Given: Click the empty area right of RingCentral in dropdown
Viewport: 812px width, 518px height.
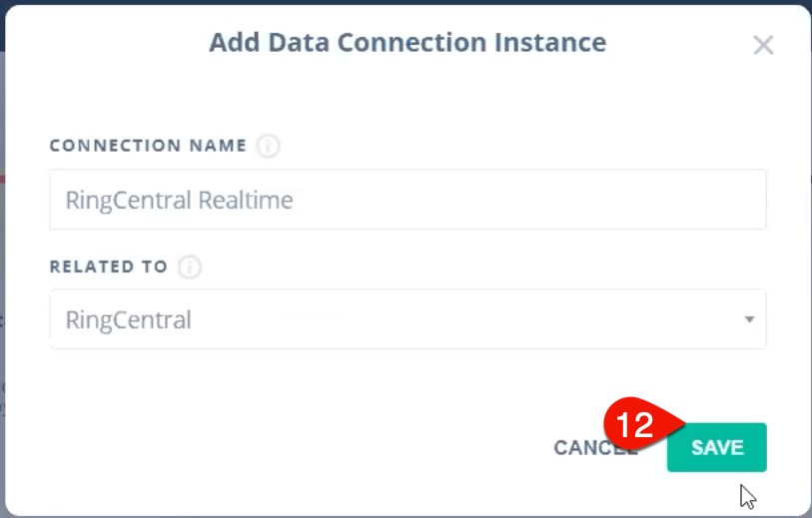Looking at the screenshot, I should point(466,319).
